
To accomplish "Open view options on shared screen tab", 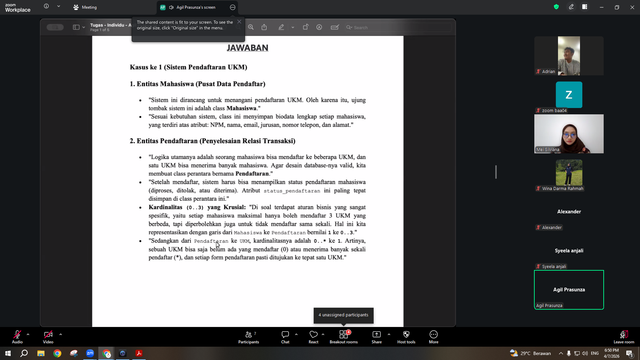I will click(233, 7).
